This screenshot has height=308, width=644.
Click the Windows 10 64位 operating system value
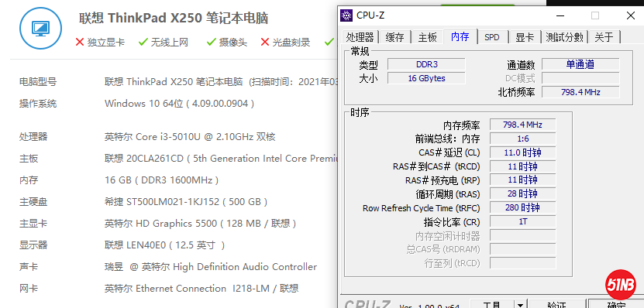click(180, 104)
